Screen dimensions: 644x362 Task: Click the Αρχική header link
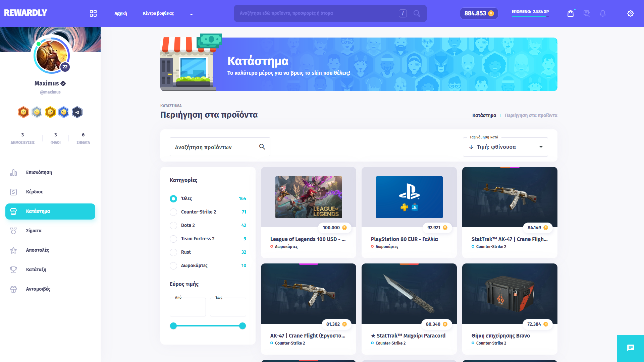pyautogui.click(x=121, y=13)
